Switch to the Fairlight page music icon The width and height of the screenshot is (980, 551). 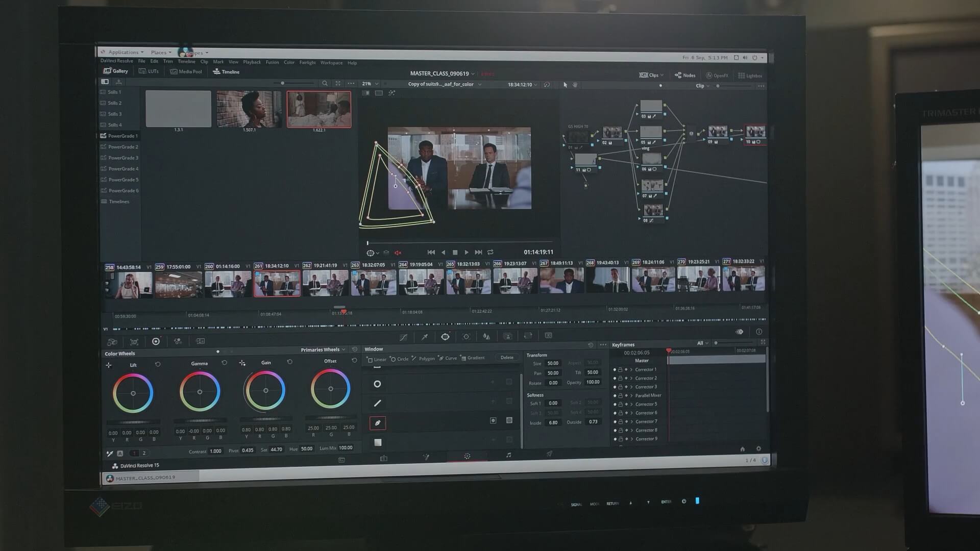point(508,455)
